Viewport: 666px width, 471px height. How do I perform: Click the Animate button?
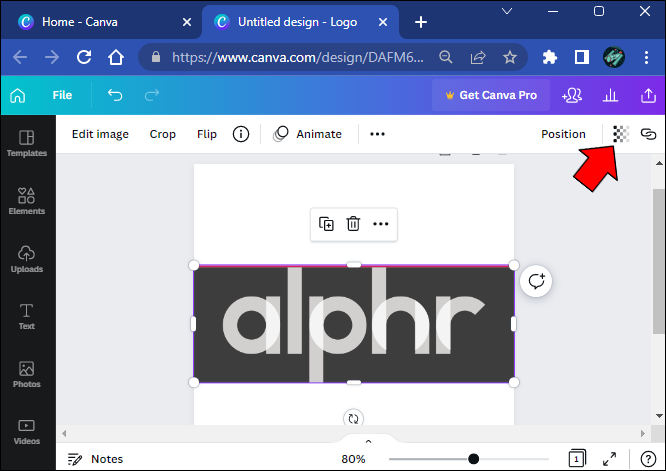(308, 134)
